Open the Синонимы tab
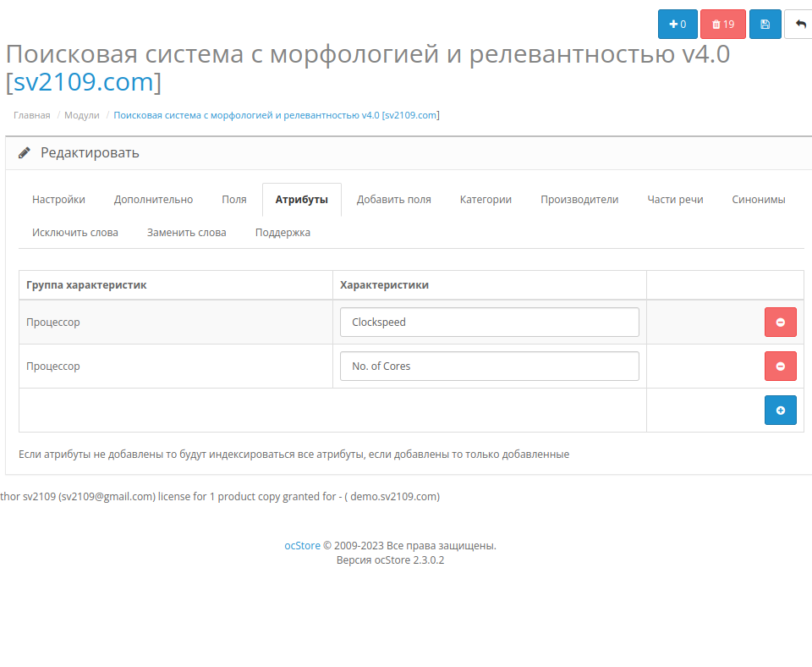Image resolution: width=812 pixels, height=667 pixels. tap(758, 200)
